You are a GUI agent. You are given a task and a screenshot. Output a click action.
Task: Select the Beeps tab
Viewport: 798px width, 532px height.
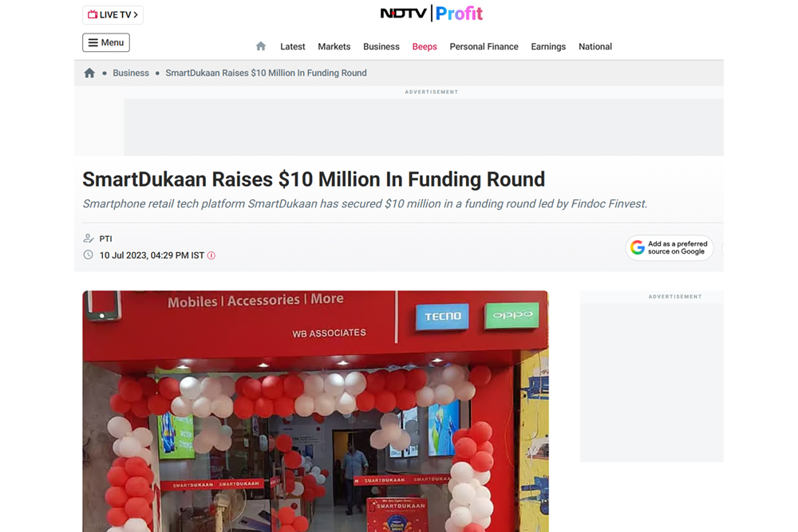click(425, 47)
